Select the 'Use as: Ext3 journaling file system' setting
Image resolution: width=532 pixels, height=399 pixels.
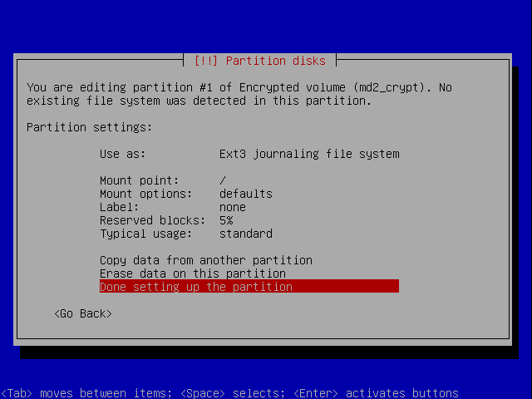click(x=249, y=154)
